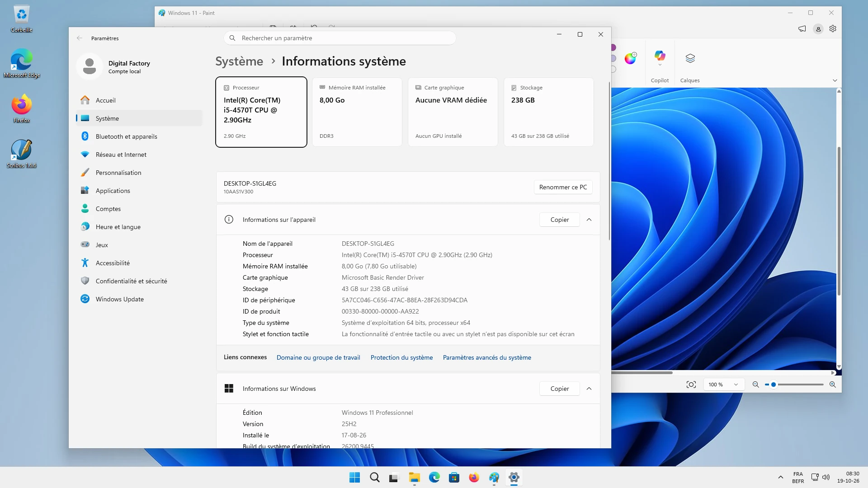Screen dimensions: 868x488
Task: Open Accessibilité settings page
Action: tap(139, 263)
